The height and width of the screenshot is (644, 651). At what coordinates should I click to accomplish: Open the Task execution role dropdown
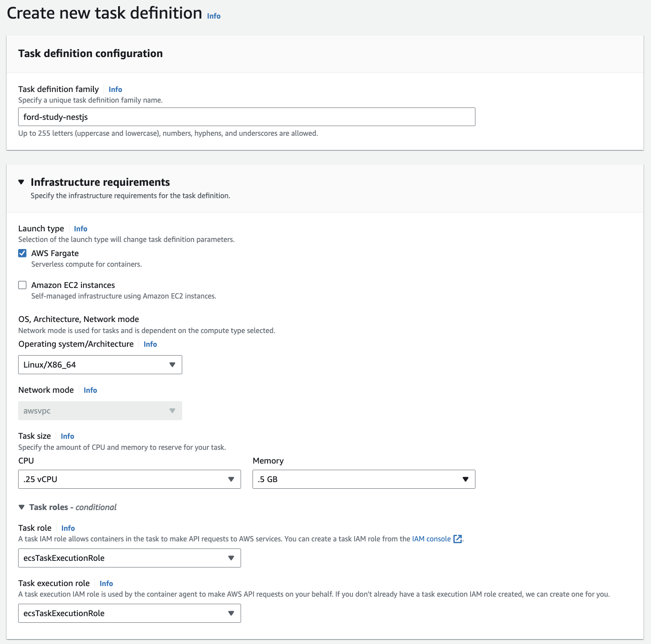pos(130,613)
